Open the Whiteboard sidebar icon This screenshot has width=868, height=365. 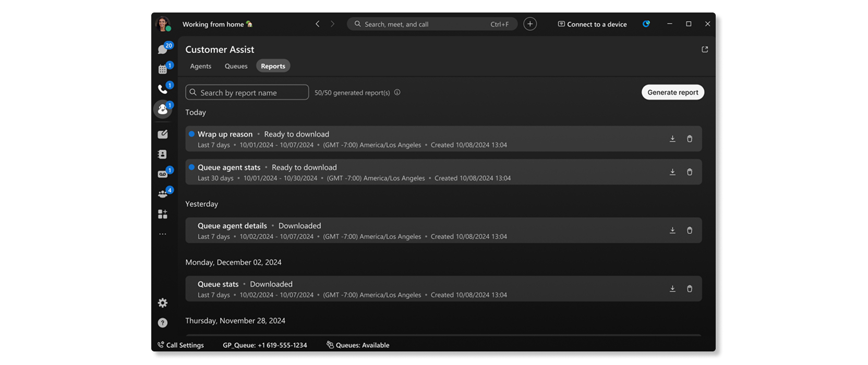(x=163, y=135)
